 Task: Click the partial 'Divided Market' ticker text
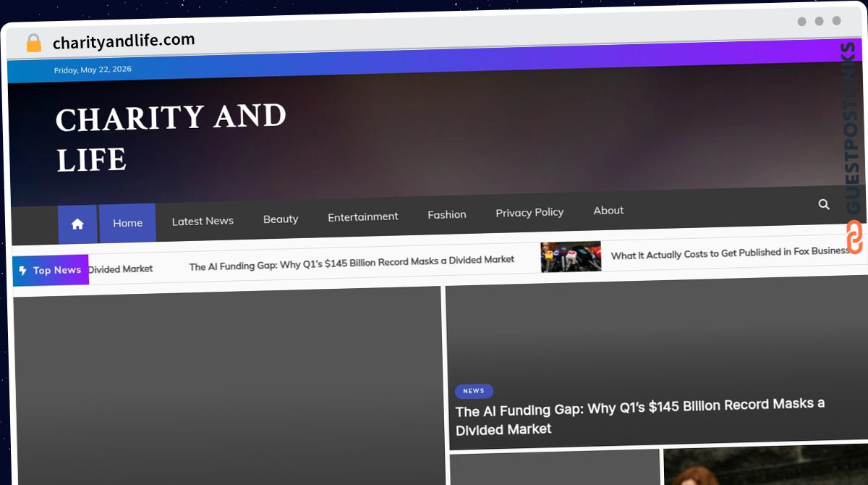(121, 269)
